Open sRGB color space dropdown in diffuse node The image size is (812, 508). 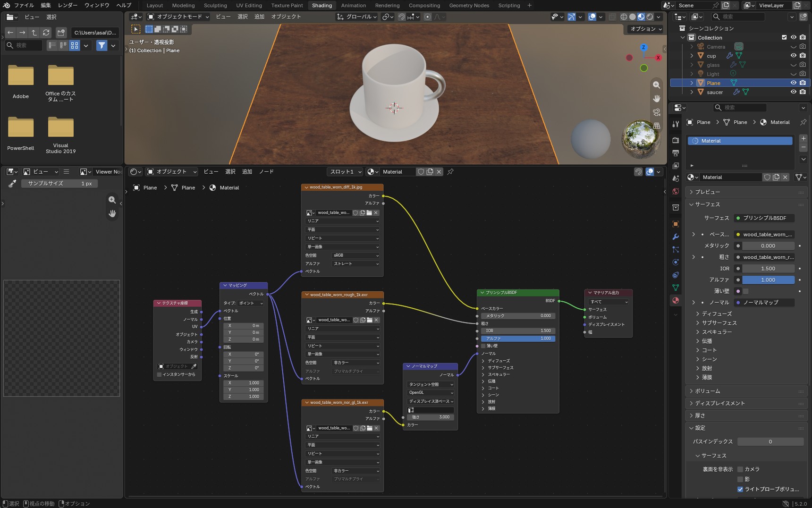tap(355, 255)
